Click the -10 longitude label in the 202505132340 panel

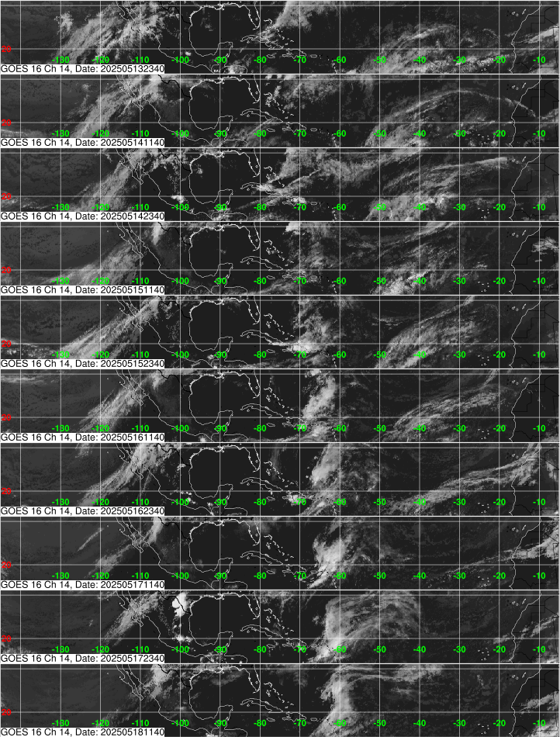click(x=539, y=61)
